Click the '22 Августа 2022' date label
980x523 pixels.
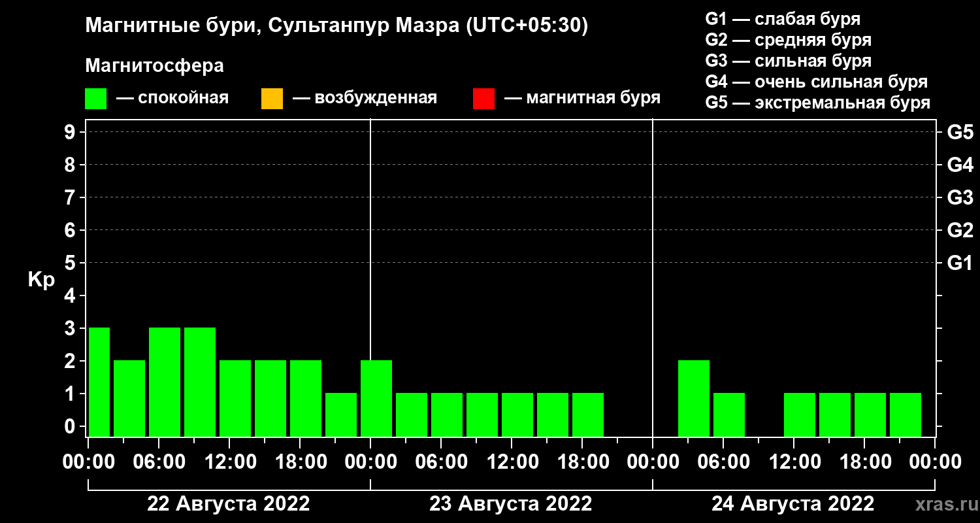coord(229,504)
